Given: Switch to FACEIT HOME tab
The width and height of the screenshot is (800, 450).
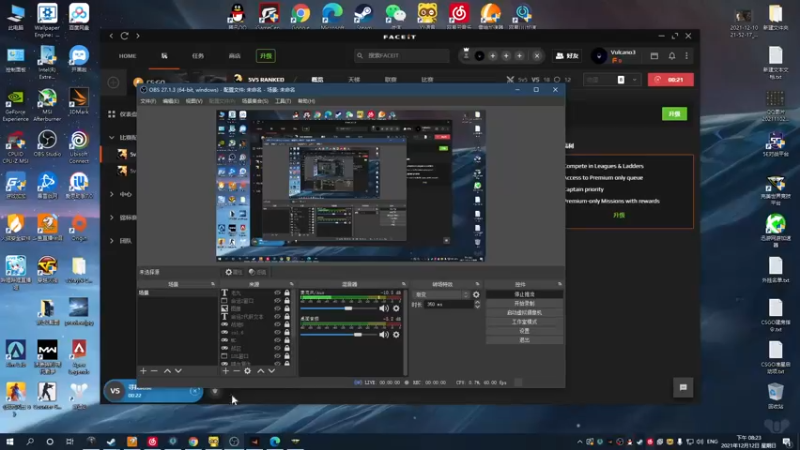Looking at the screenshot, I should tap(128, 56).
